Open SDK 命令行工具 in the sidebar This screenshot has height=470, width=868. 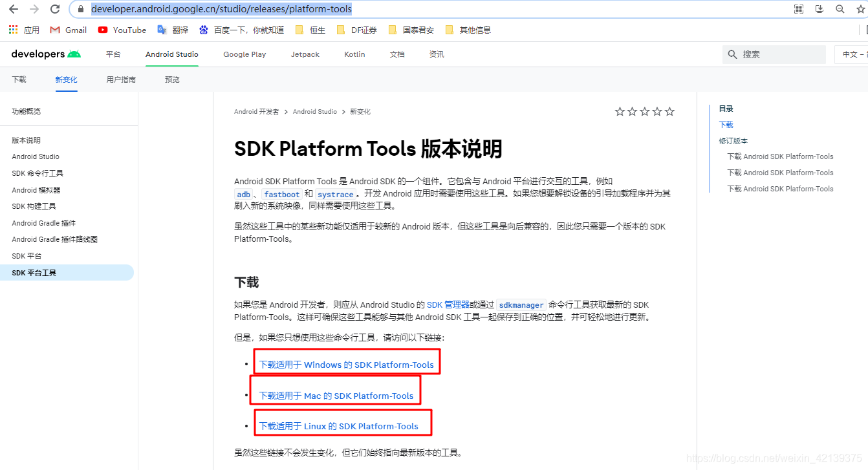(38, 173)
